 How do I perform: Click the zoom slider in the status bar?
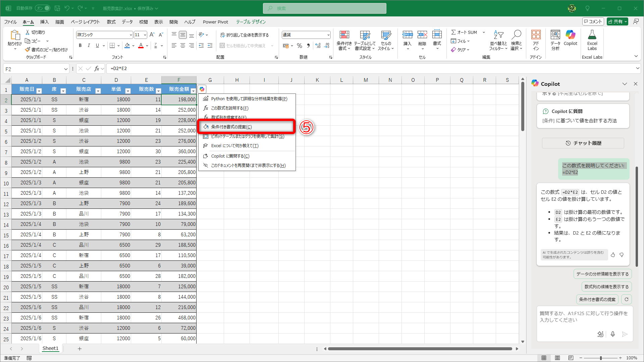point(600,358)
